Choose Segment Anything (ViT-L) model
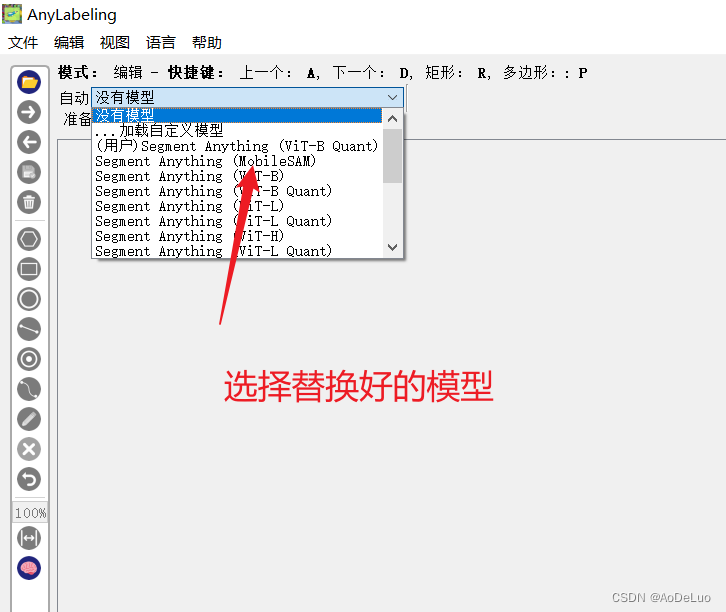Image resolution: width=726 pixels, height=612 pixels. [x=237, y=206]
